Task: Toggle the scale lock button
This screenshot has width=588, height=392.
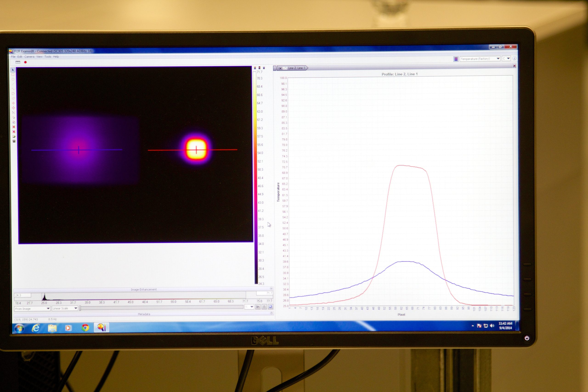Action: point(264,307)
